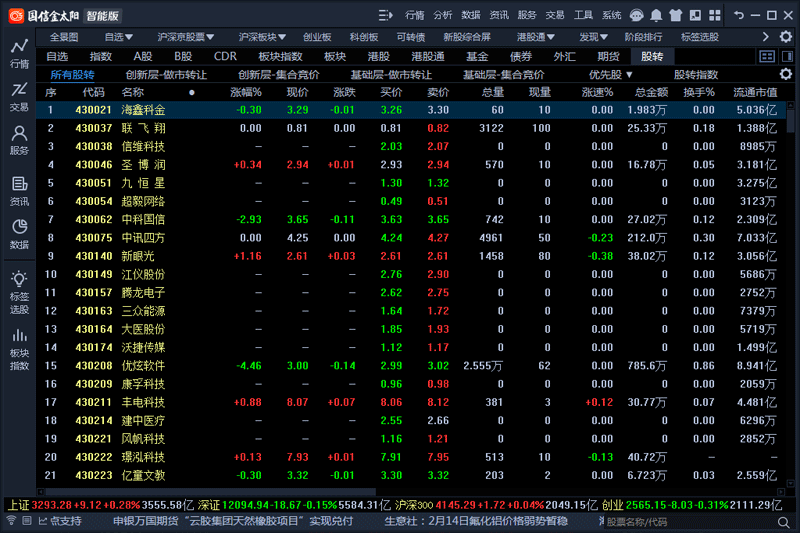Image resolution: width=800 pixels, height=533 pixels.
Task: Click the notification bell icon in title bar
Action: (x=656, y=16)
